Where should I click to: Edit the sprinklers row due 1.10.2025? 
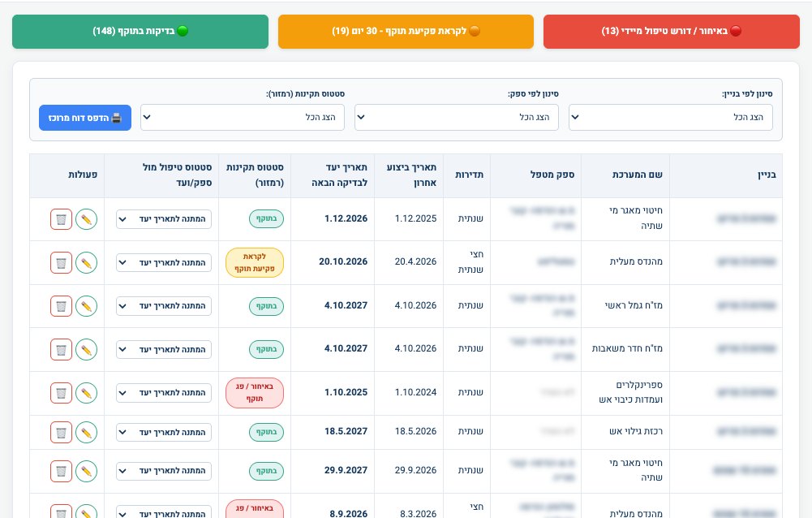(x=87, y=393)
